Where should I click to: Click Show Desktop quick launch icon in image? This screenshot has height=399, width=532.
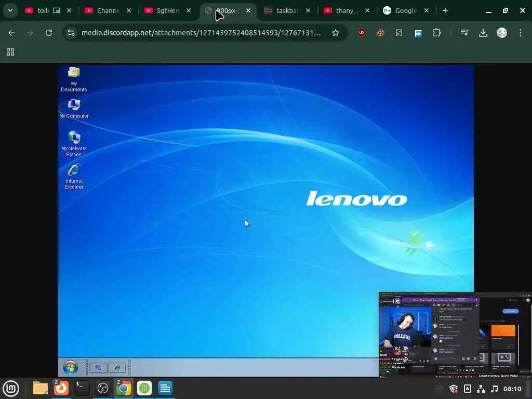(x=98, y=367)
